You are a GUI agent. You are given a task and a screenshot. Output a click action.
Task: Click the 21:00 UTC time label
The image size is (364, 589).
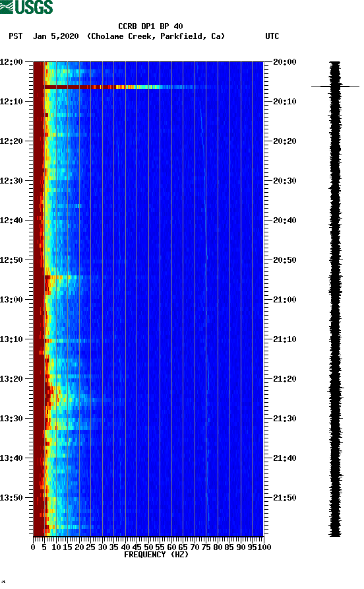click(x=285, y=300)
